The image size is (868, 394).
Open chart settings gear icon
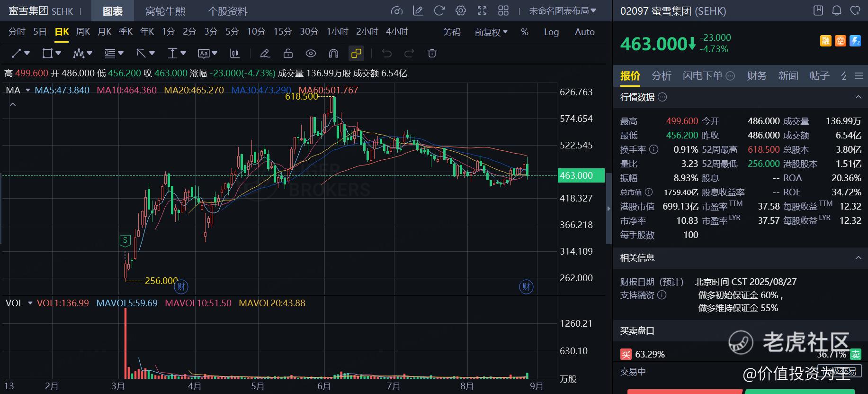pos(461,11)
